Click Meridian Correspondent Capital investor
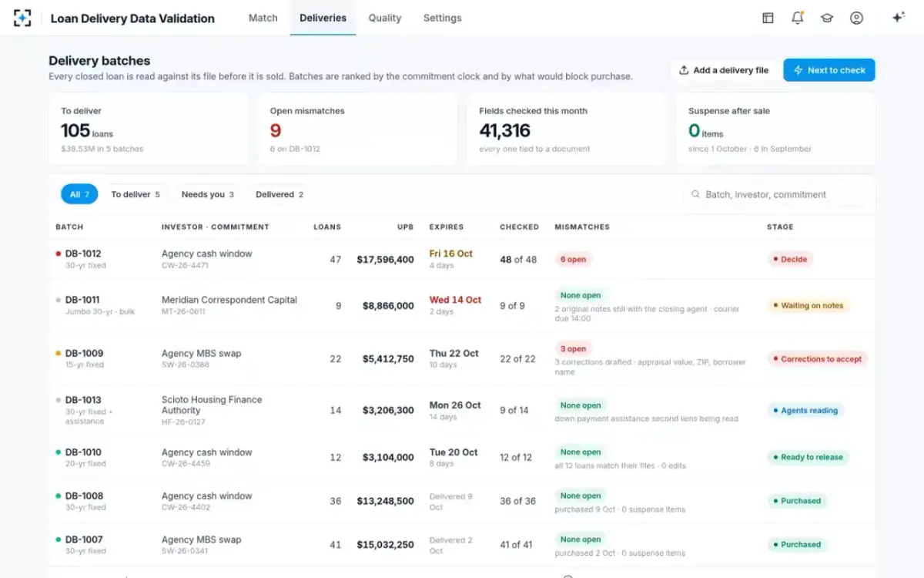This screenshot has width=924, height=578. [229, 301]
